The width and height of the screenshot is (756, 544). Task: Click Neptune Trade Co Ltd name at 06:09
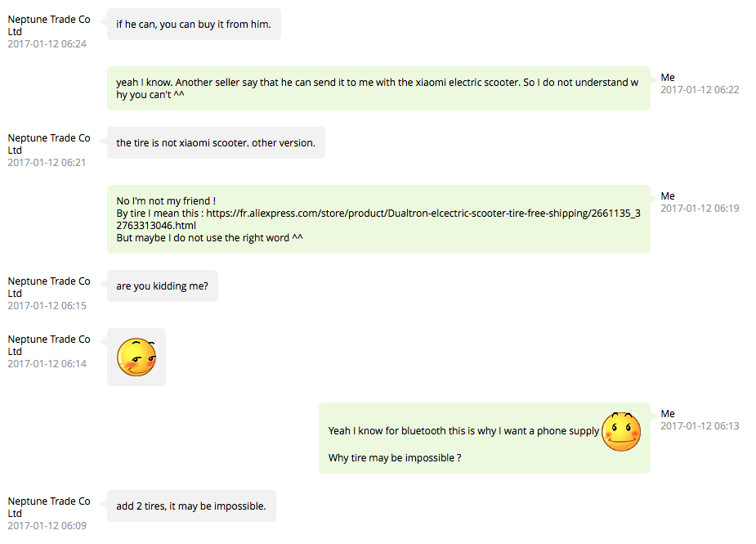49,507
